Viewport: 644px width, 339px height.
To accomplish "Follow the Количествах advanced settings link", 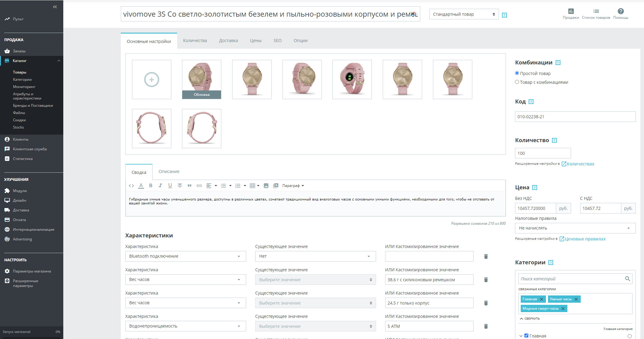I will pos(578,164).
